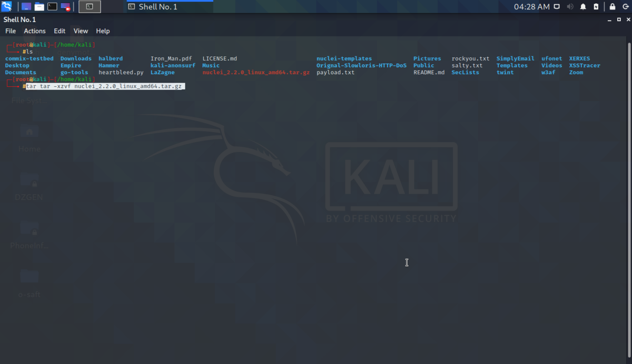Click the 'w3af' directory name

point(548,72)
